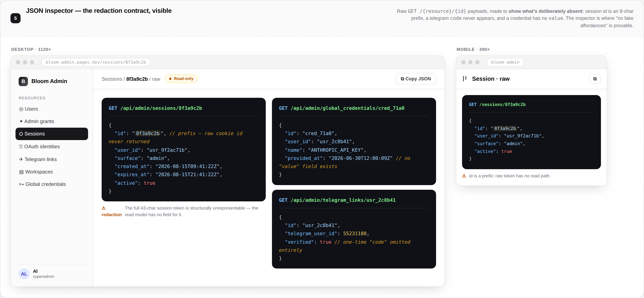The image size is (644, 298).
Task: Click the Users circle icon
Action: [21, 109]
